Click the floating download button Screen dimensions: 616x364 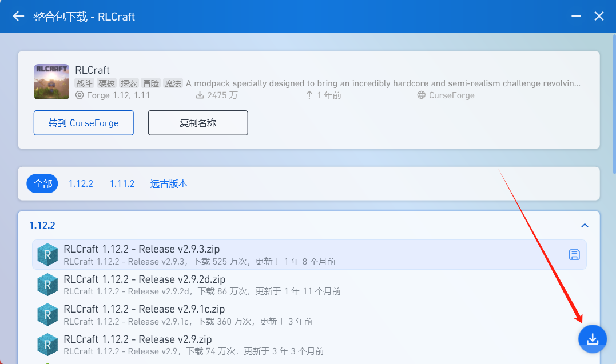592,339
